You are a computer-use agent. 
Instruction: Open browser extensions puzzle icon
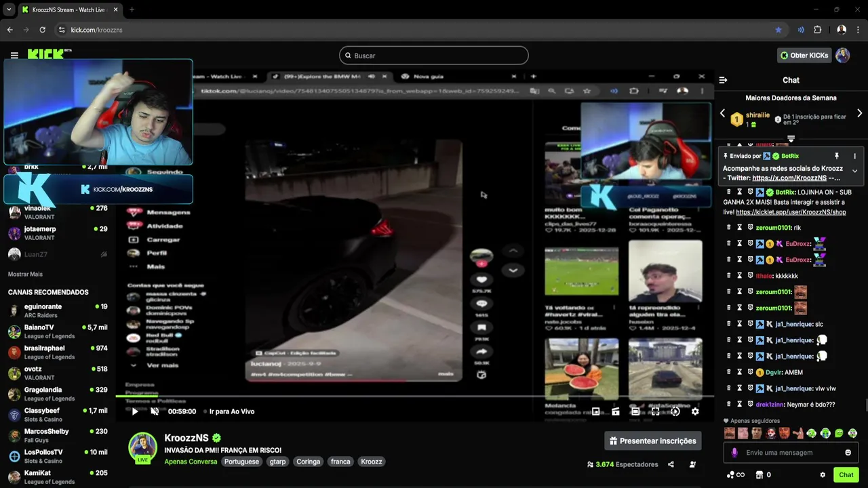818,30
